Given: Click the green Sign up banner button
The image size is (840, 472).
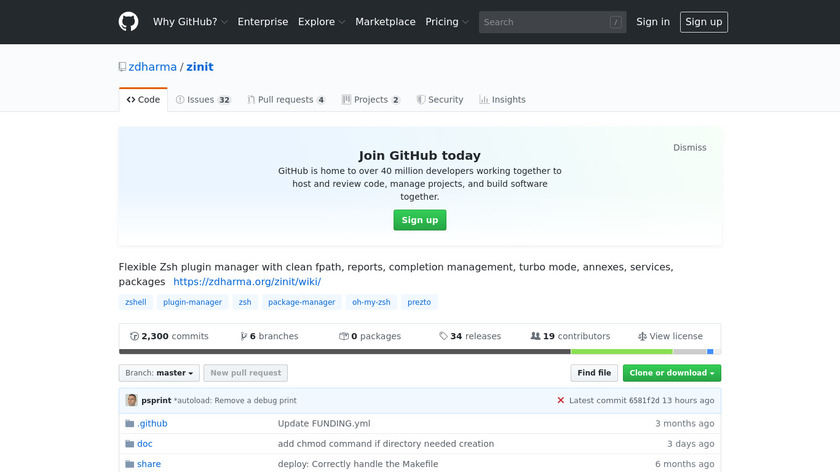Looking at the screenshot, I should click(419, 220).
